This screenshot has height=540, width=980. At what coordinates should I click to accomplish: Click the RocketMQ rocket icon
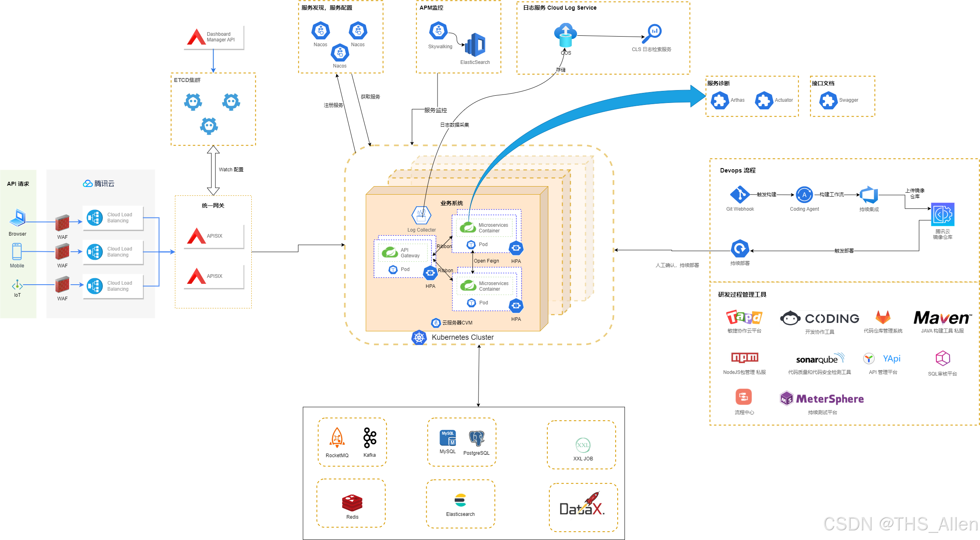click(337, 438)
